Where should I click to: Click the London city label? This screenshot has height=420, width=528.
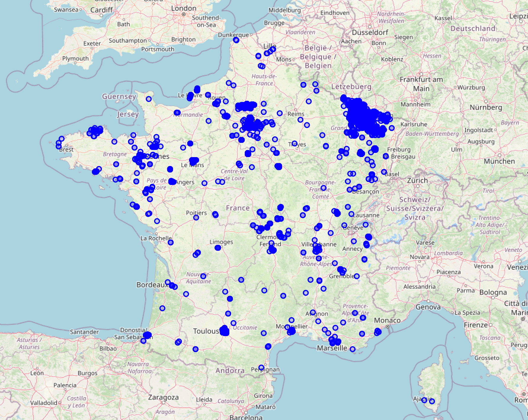point(184,8)
